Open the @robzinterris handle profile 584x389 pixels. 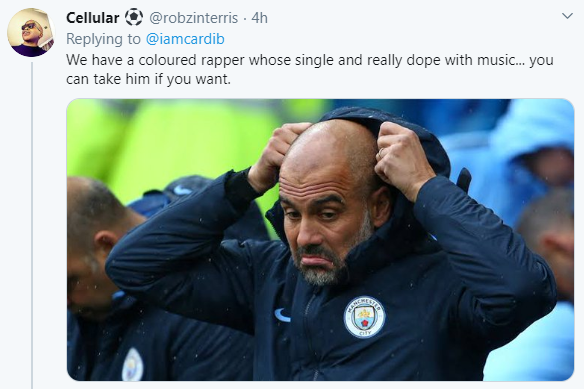(x=193, y=18)
